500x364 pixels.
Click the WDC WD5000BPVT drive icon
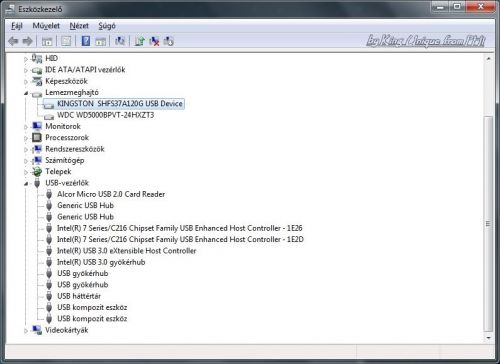pyautogui.click(x=49, y=116)
